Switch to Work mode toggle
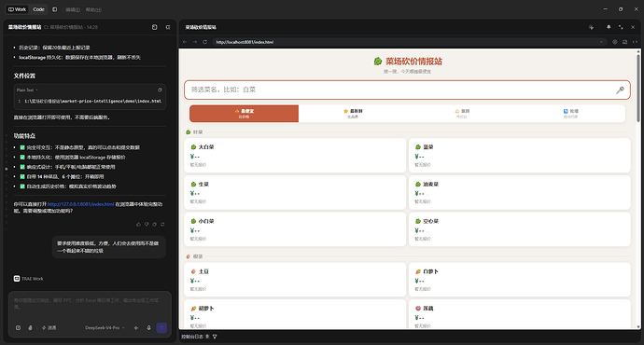Screen dimensions: 644x345 coord(17,9)
